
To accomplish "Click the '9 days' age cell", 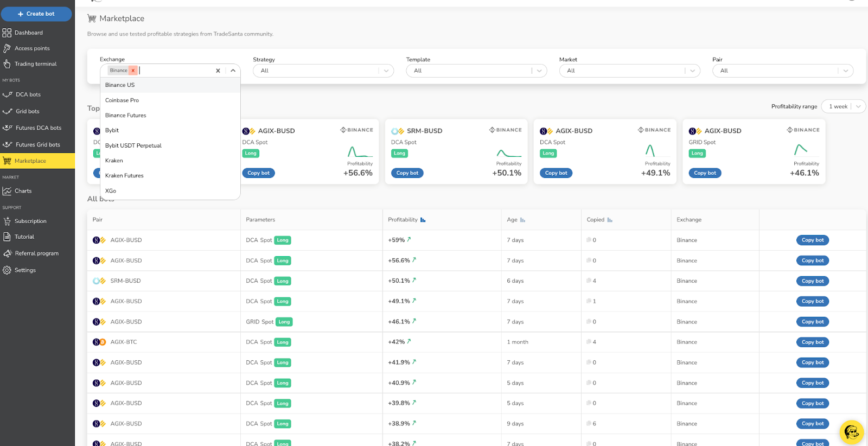I will pos(515,424).
